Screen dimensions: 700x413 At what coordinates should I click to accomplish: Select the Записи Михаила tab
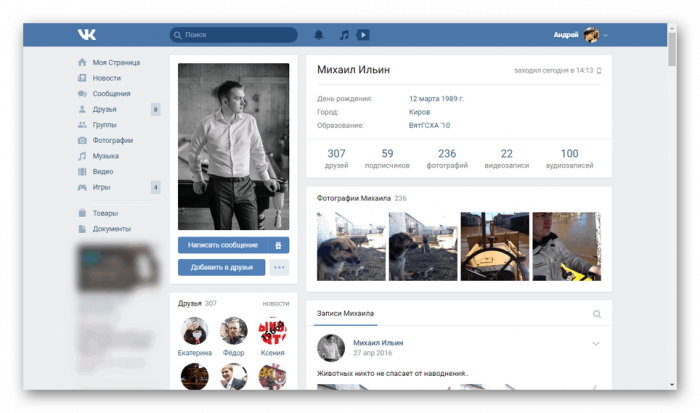click(345, 314)
